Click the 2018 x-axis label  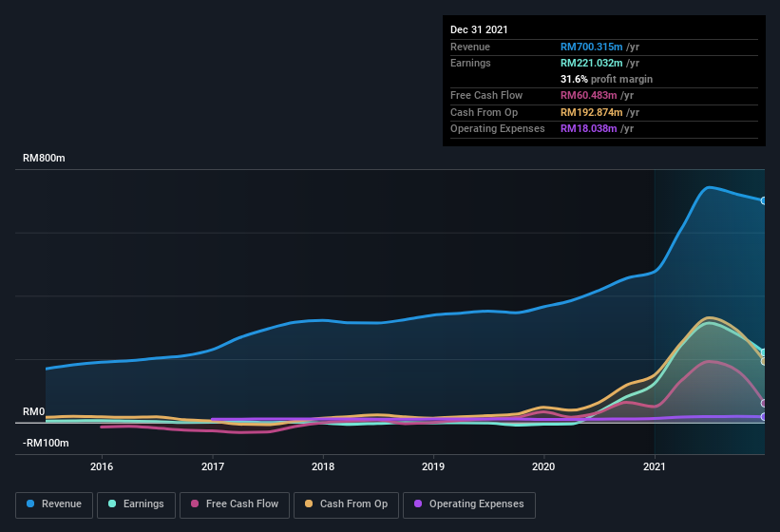tap(323, 466)
